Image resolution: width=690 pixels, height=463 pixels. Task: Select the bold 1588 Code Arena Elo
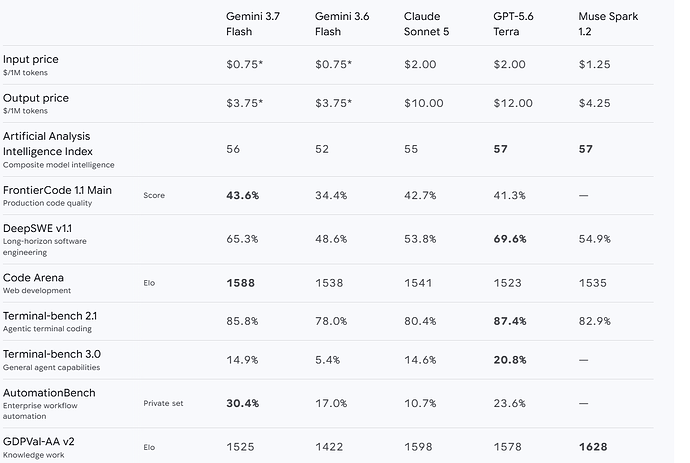coord(240,283)
